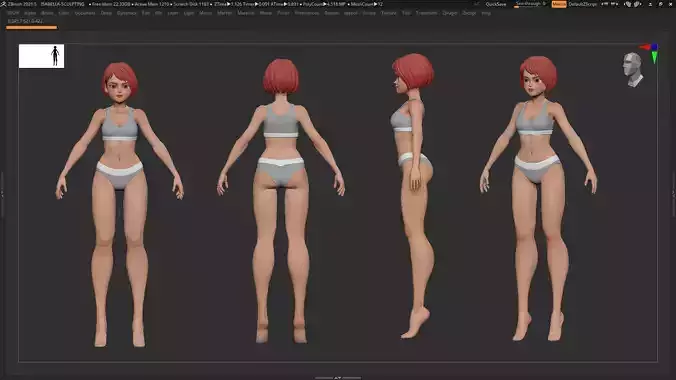Open the Zscript menu
676x380 pixels.
[x=469, y=13]
